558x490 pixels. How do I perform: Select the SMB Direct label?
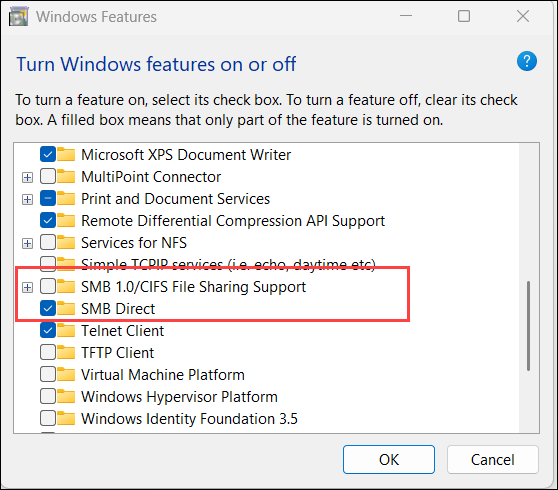coord(118,309)
